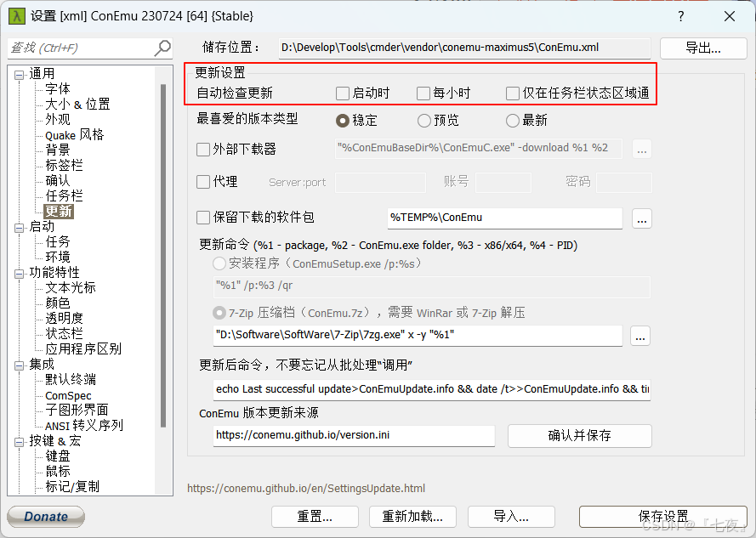Open the 字体 settings page
Image resolution: width=756 pixels, height=538 pixels.
(58, 88)
